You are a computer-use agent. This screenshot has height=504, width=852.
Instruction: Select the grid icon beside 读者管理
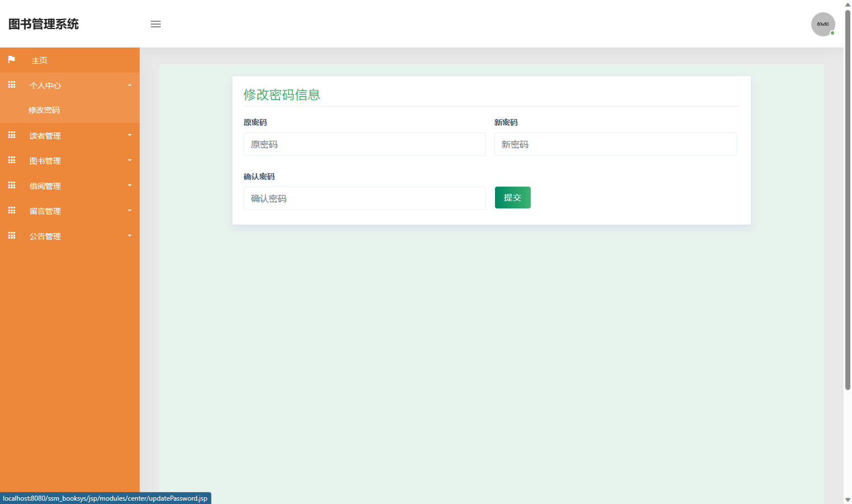tap(11, 135)
